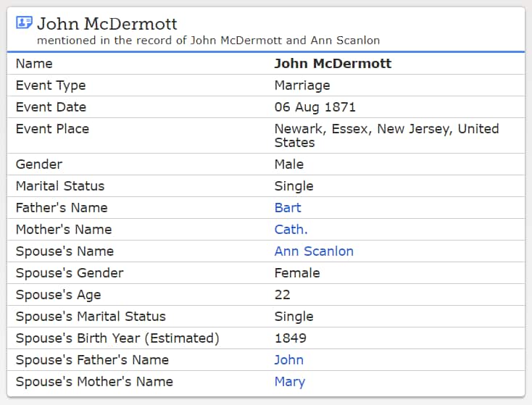Click the Spouse's Marital Status value Single
This screenshot has height=405, width=532.
pos(294,317)
